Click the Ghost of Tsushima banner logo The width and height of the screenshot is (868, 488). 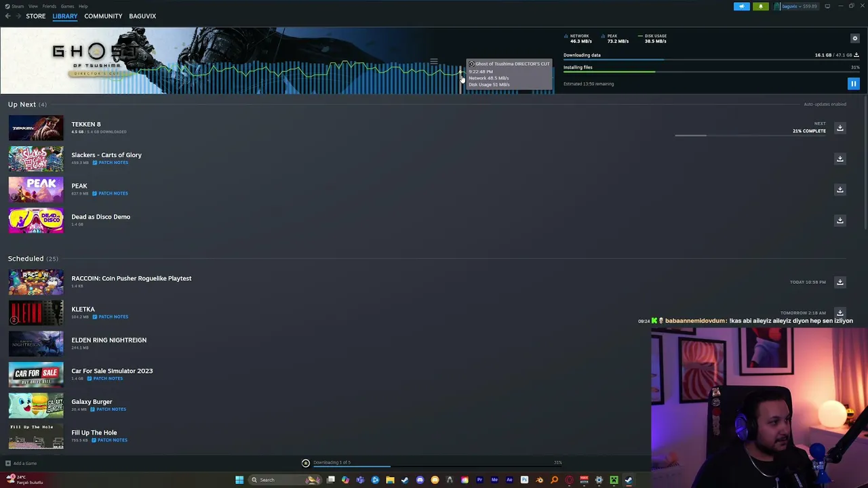[95, 59]
